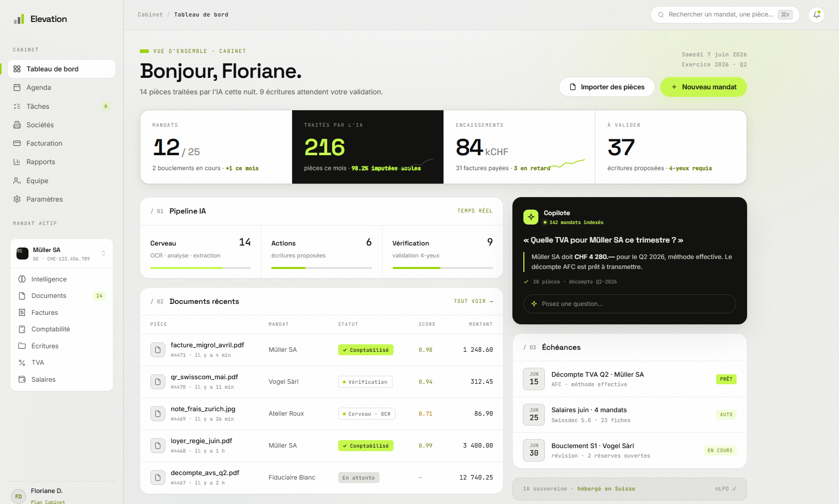Click the amount 12 740.25
This screenshot has height=504, width=839.
pyautogui.click(x=476, y=478)
